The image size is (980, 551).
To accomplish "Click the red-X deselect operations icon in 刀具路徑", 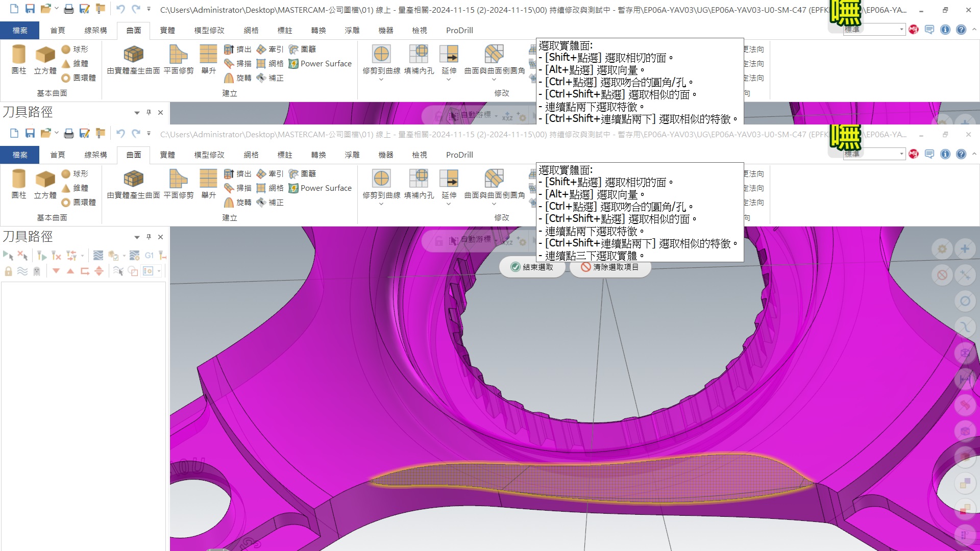I will tap(22, 255).
